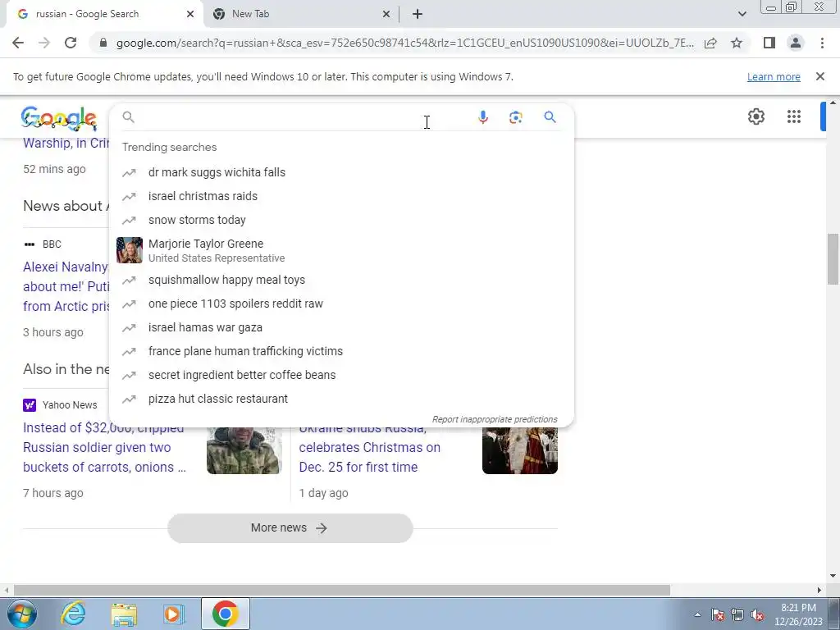
Task: Click the URL address bar
Action: [x=404, y=43]
